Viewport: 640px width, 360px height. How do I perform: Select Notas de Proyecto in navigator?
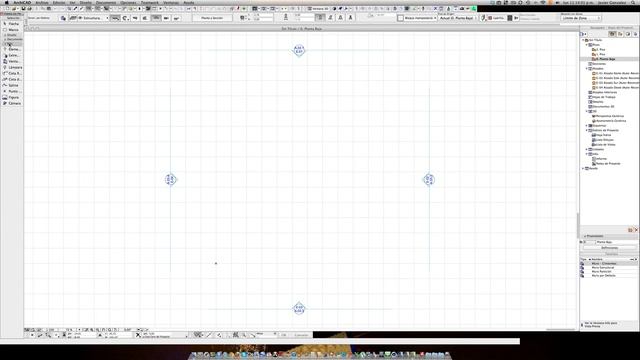tap(607, 163)
